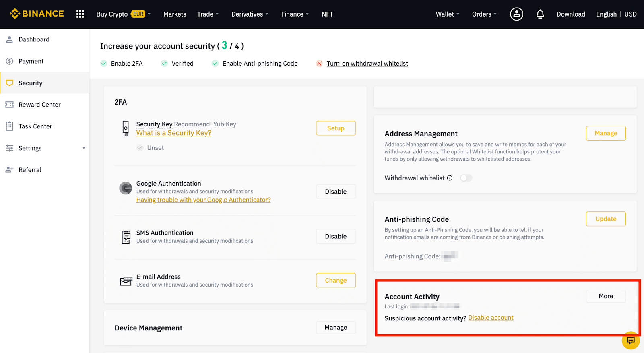This screenshot has width=644, height=353.
Task: Click the Dashboard person icon in sidebar
Action: point(10,39)
